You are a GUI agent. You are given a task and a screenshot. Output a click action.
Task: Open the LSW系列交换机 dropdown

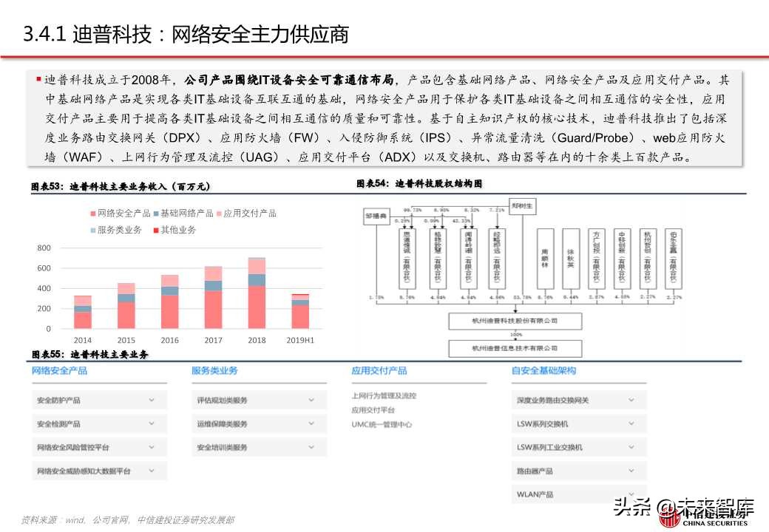578,422
